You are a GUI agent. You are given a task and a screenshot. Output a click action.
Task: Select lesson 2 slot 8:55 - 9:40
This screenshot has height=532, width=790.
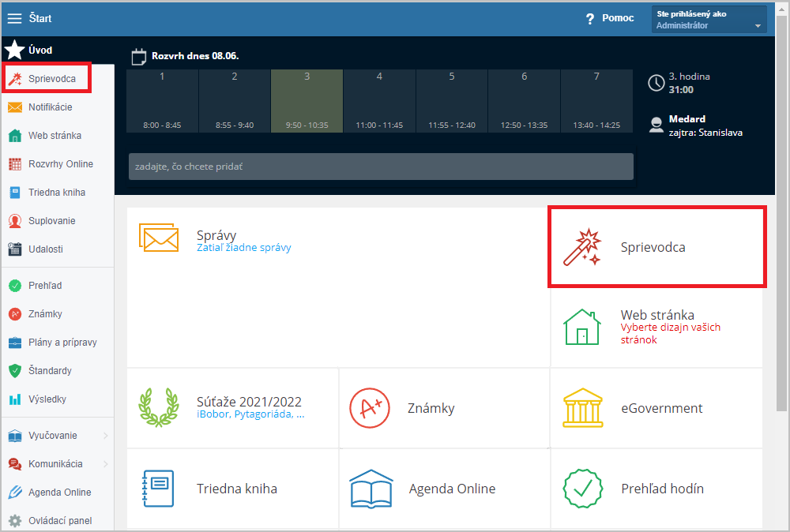tap(235, 101)
